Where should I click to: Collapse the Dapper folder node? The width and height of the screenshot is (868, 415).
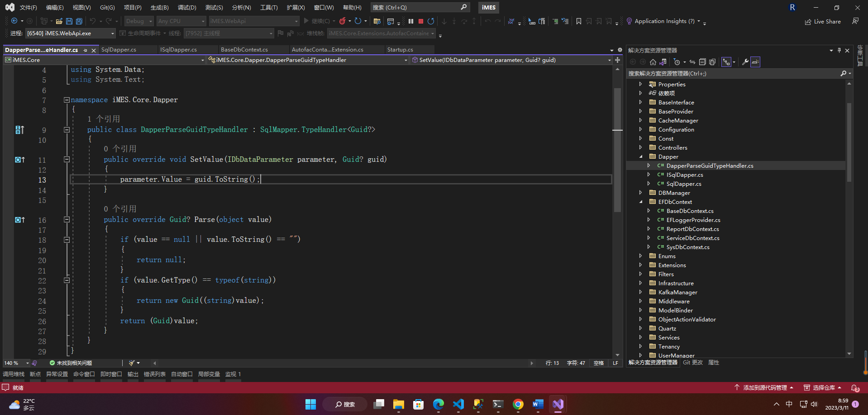[x=640, y=156]
